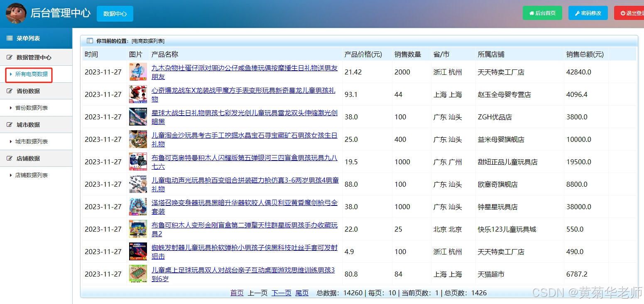Open thumbnail of 布鲁可奥特曼积木人 product
Image resolution: width=644 pixels, height=304 pixels.
[138, 162]
